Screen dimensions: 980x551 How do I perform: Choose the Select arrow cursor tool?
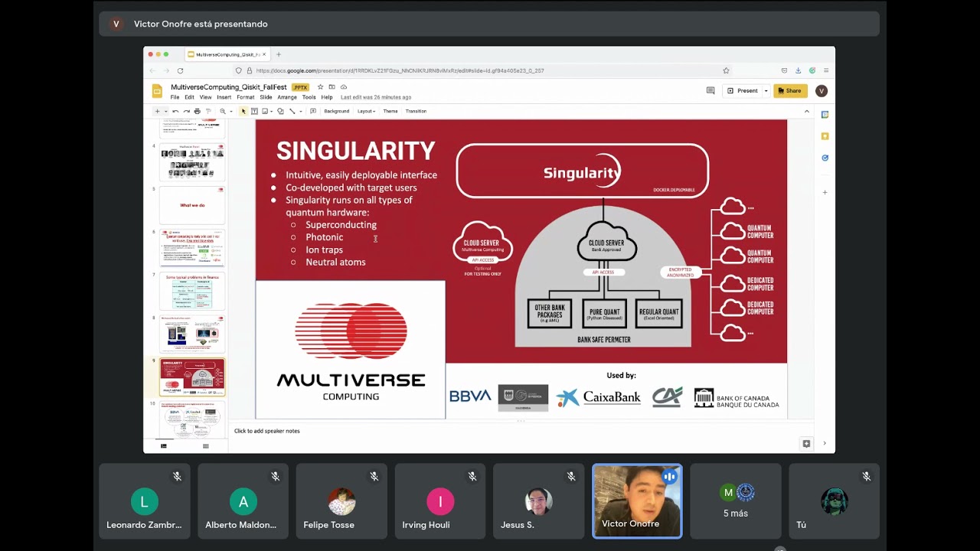click(243, 111)
